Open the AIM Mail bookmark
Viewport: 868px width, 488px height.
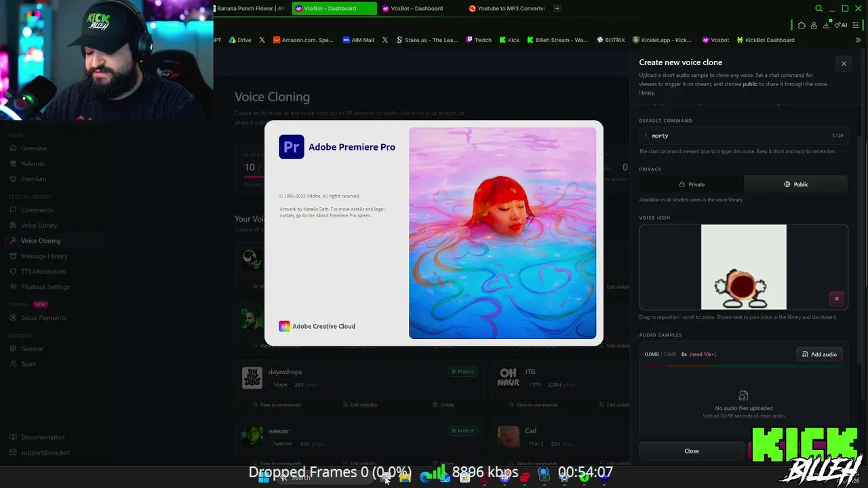359,40
